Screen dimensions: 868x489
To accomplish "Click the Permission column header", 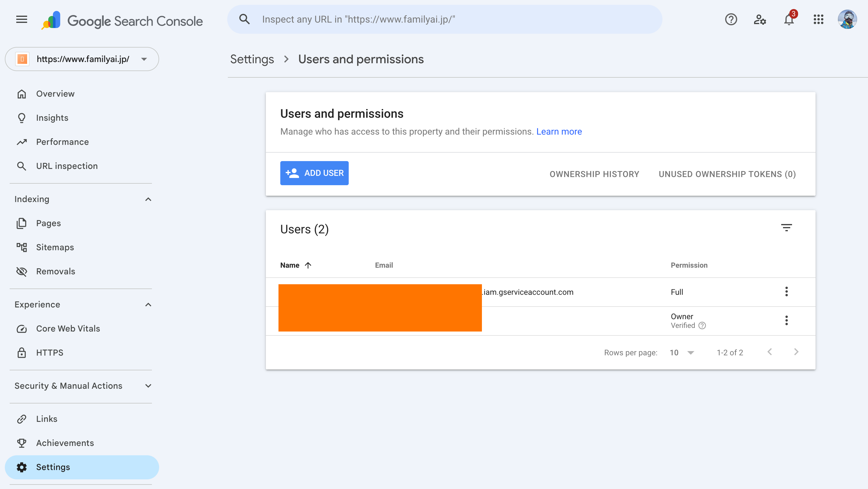I will [x=689, y=266].
